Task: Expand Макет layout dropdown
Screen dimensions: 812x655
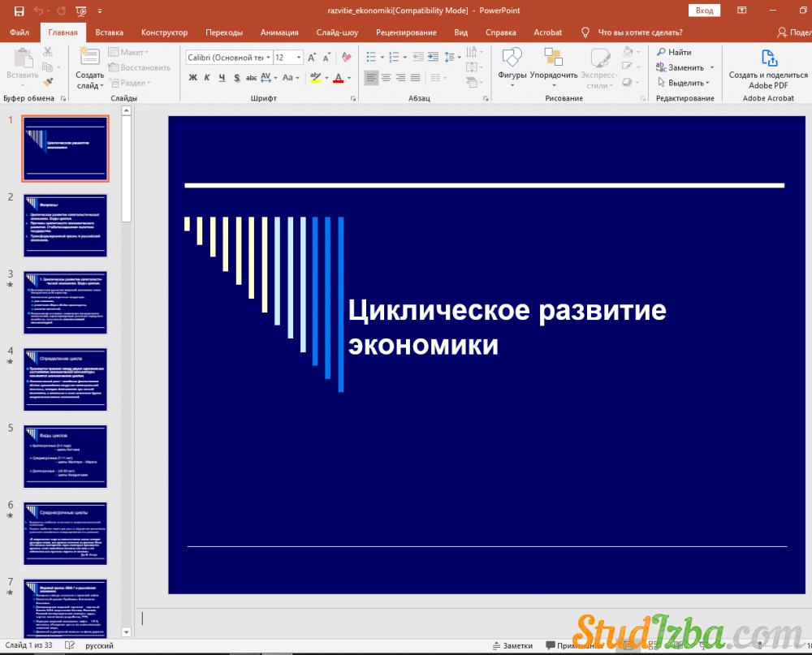Action: tap(128, 52)
